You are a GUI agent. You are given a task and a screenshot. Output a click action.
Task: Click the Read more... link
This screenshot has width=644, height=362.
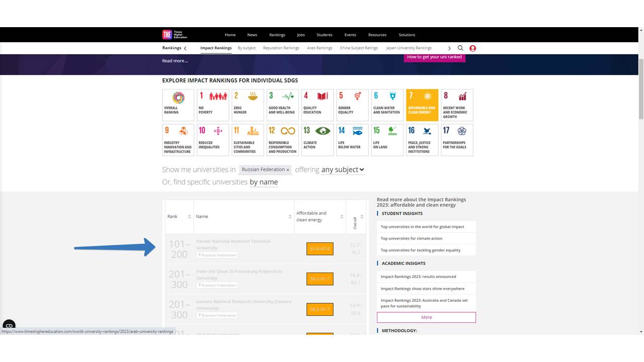point(175,61)
